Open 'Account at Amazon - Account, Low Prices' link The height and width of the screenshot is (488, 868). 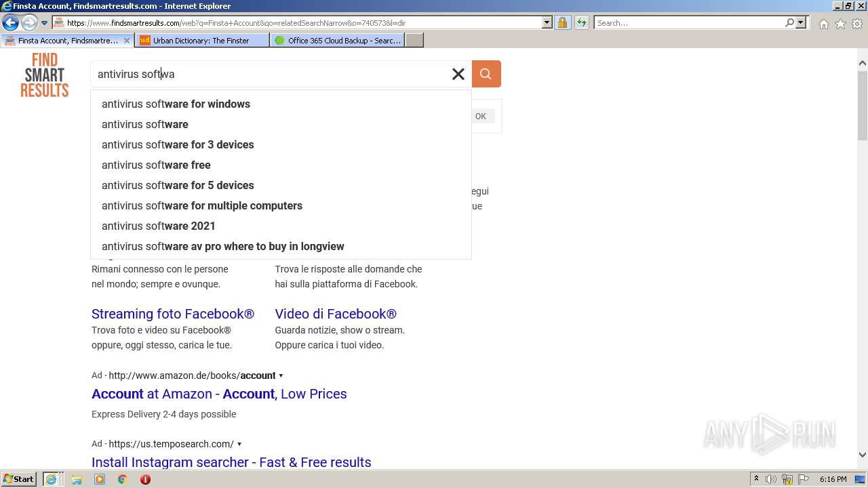pos(219,394)
